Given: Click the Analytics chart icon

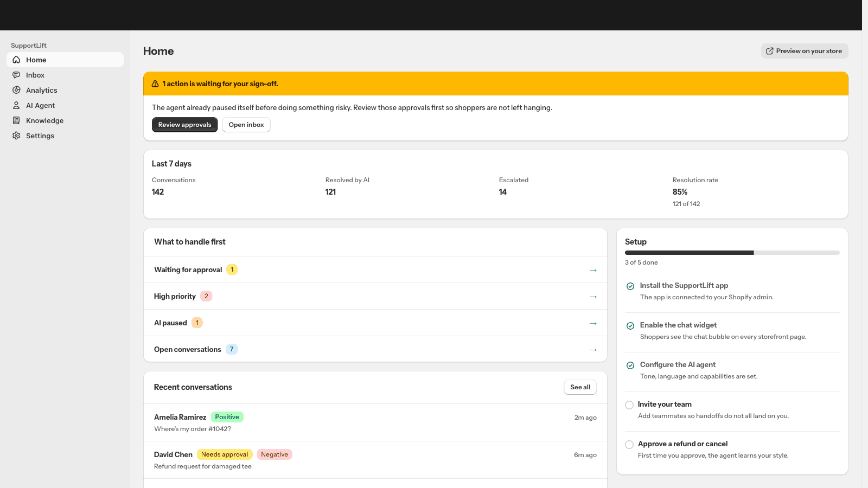Looking at the screenshot, I should (16, 90).
